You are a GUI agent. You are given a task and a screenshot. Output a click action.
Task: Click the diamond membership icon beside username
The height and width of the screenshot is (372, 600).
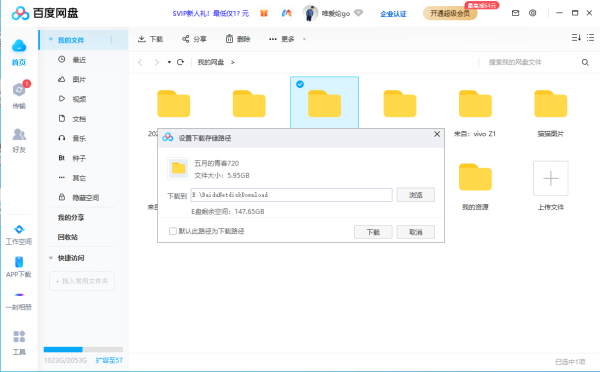pos(358,13)
